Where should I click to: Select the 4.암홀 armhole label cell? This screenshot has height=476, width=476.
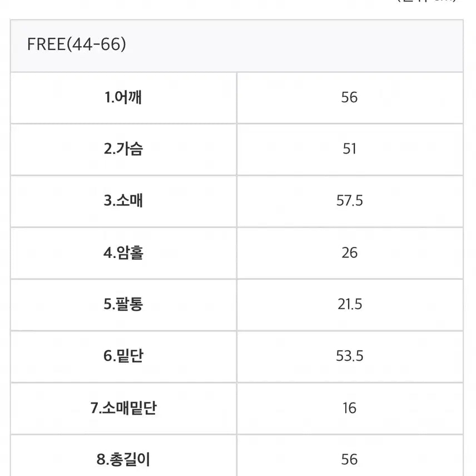[123, 253]
